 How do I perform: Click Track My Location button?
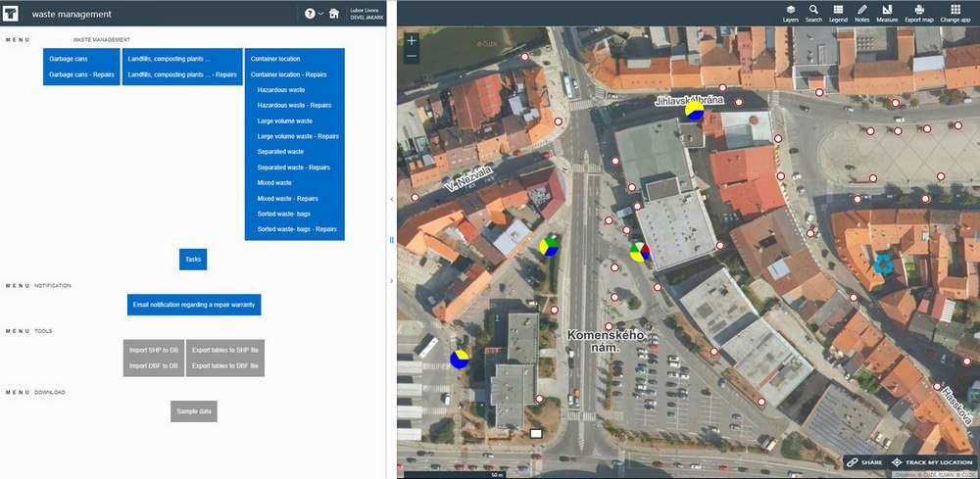pyautogui.click(x=931, y=462)
